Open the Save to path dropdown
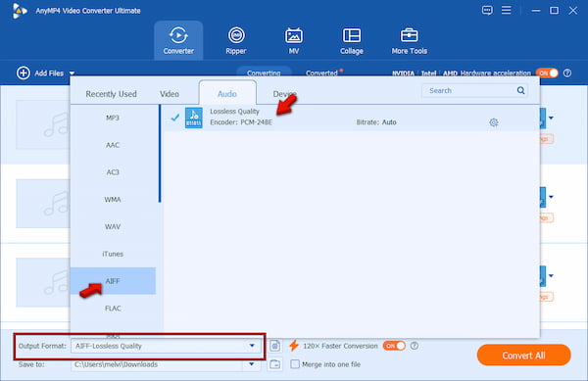Screen dimensions: 588x381 pyautogui.click(x=252, y=363)
